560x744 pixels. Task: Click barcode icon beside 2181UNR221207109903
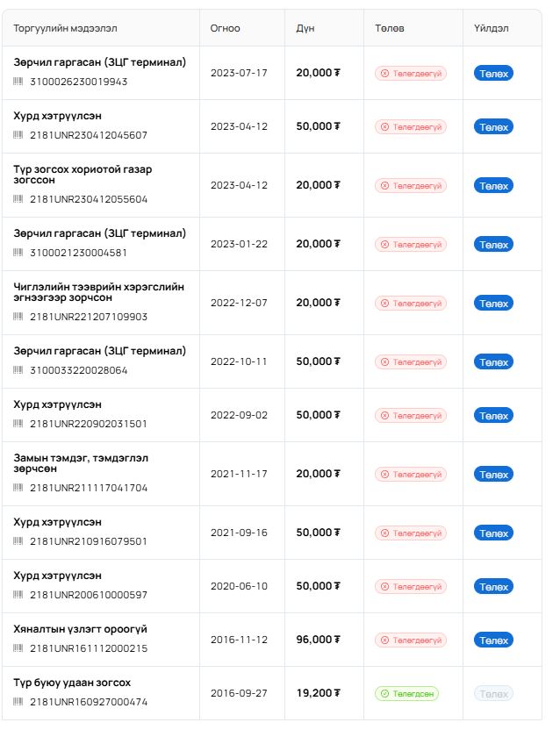pos(18,316)
